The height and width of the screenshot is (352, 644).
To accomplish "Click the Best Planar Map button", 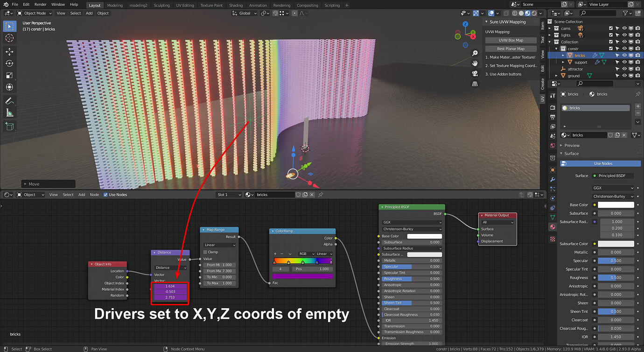I will [511, 49].
